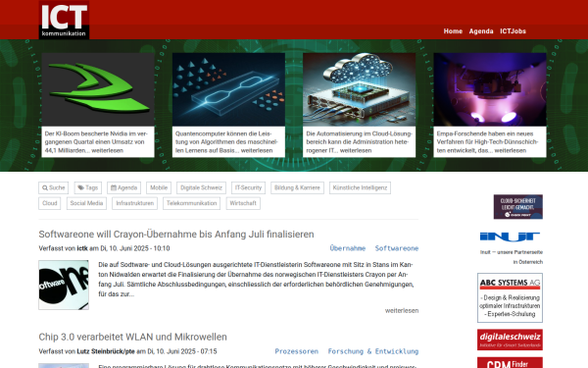Screen dimensions: 588x368
Task: Open the Nvidia green logo thumbnail
Action: pyautogui.click(x=98, y=89)
